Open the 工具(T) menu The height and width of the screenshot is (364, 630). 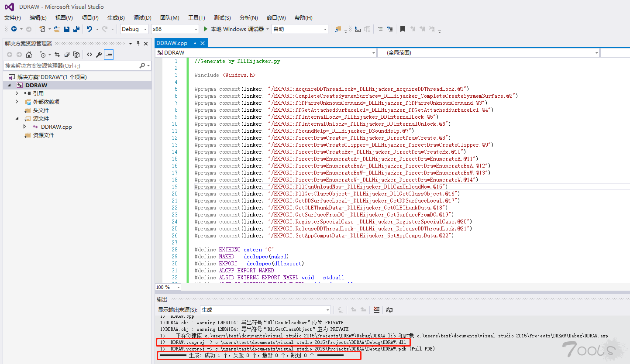point(196,18)
